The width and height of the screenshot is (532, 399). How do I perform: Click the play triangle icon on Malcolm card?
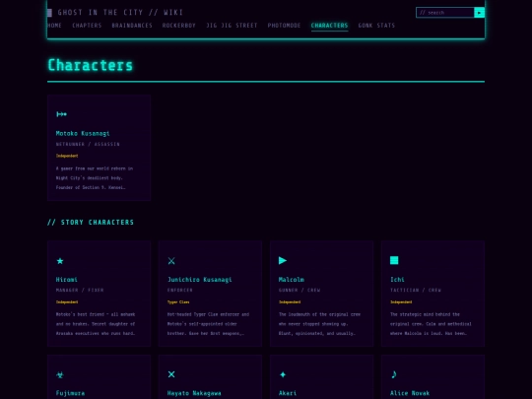tap(283, 260)
